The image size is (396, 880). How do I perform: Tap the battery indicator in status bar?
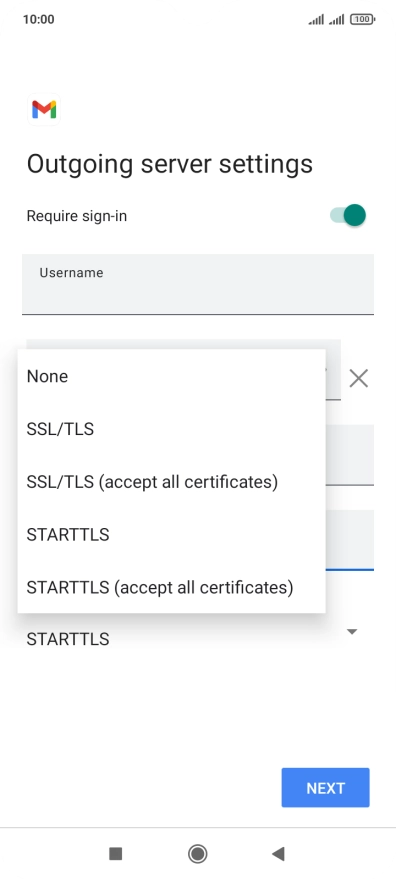pos(362,19)
